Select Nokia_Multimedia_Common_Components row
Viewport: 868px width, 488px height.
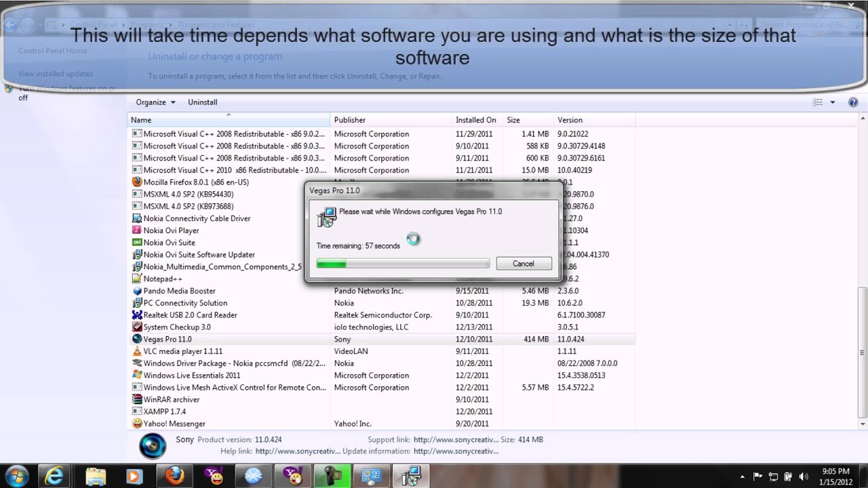tap(382, 267)
